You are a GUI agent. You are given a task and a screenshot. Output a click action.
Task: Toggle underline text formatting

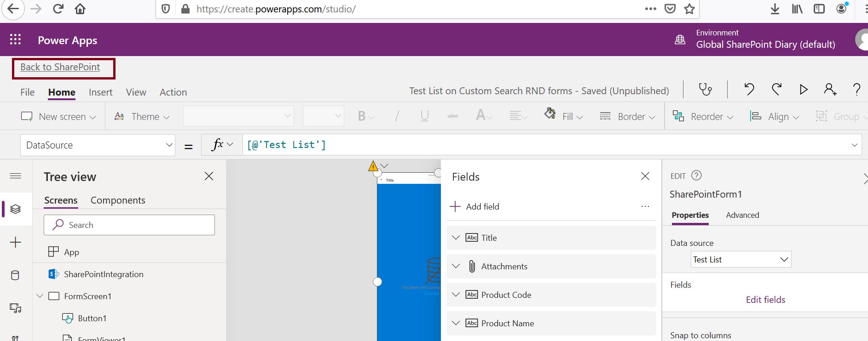(x=424, y=116)
